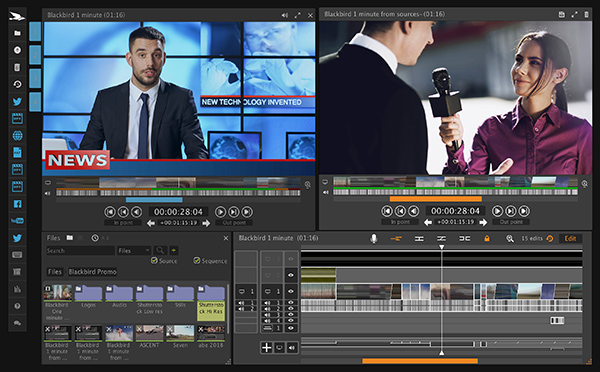This screenshot has width=600, height=372.
Task: Click the plus add track button
Action: [267, 348]
